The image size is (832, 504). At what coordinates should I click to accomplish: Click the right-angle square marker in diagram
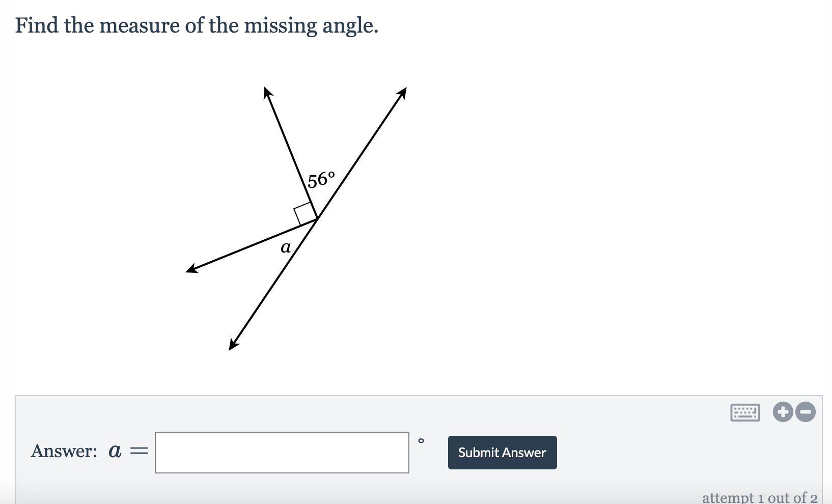pos(306,213)
